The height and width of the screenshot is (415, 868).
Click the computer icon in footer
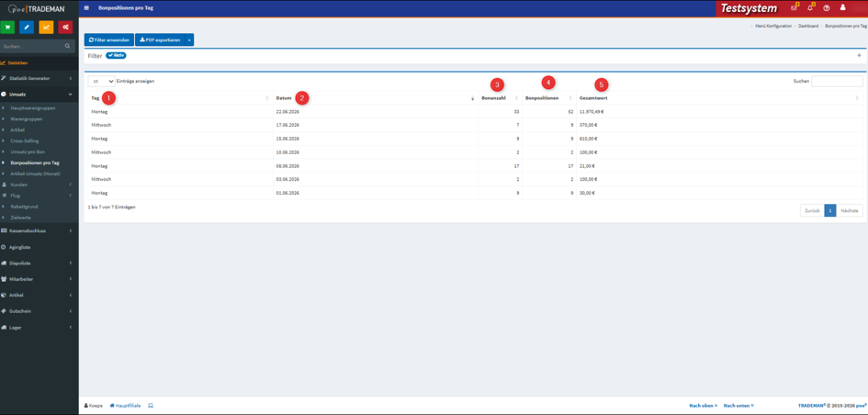[x=151, y=406]
